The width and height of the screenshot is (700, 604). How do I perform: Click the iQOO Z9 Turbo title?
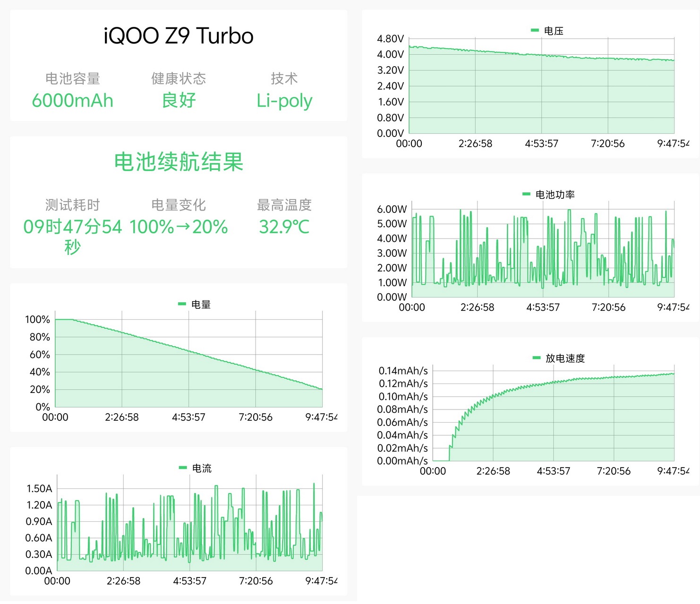pyautogui.click(x=179, y=36)
